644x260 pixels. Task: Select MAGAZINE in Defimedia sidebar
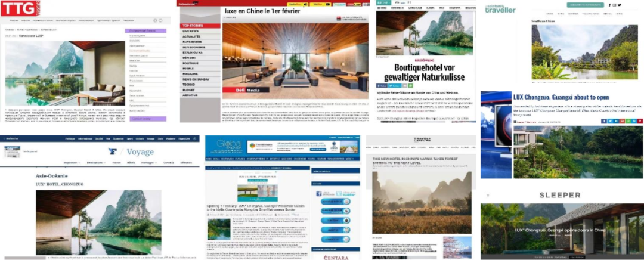click(x=200, y=73)
